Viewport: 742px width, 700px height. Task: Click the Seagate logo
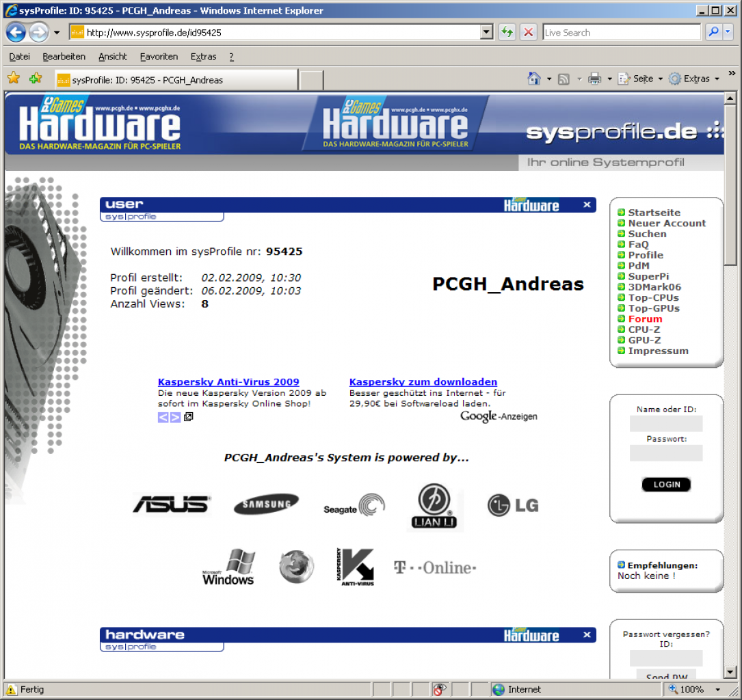354,505
